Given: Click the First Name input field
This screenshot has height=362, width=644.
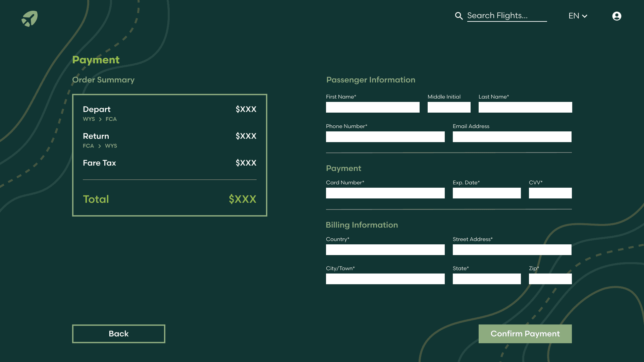Looking at the screenshot, I should click(x=372, y=107).
